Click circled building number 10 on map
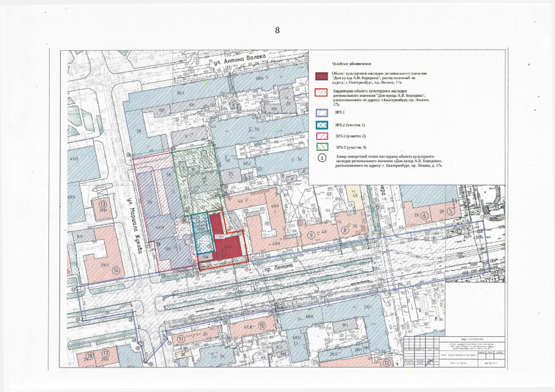The image size is (555, 392). 262,326
